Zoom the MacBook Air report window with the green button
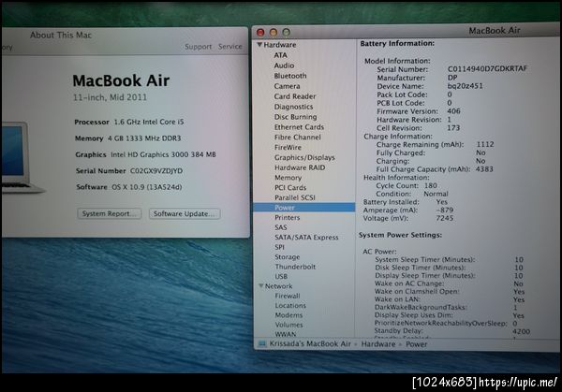 [x=286, y=33]
